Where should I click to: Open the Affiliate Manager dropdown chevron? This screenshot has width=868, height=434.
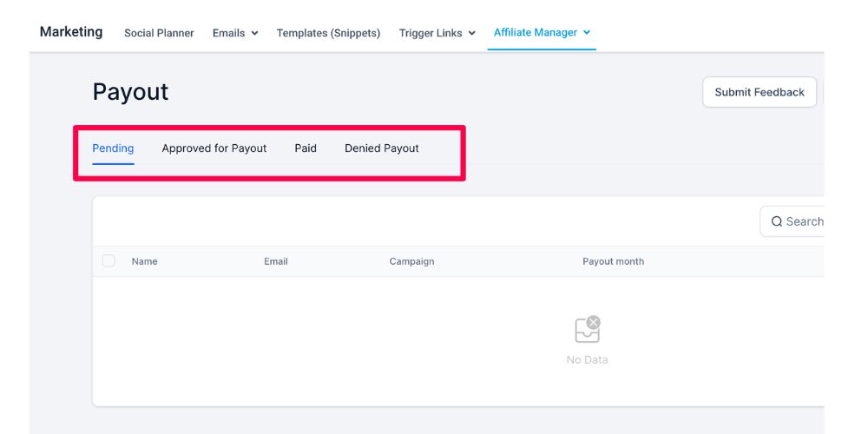[x=587, y=32]
